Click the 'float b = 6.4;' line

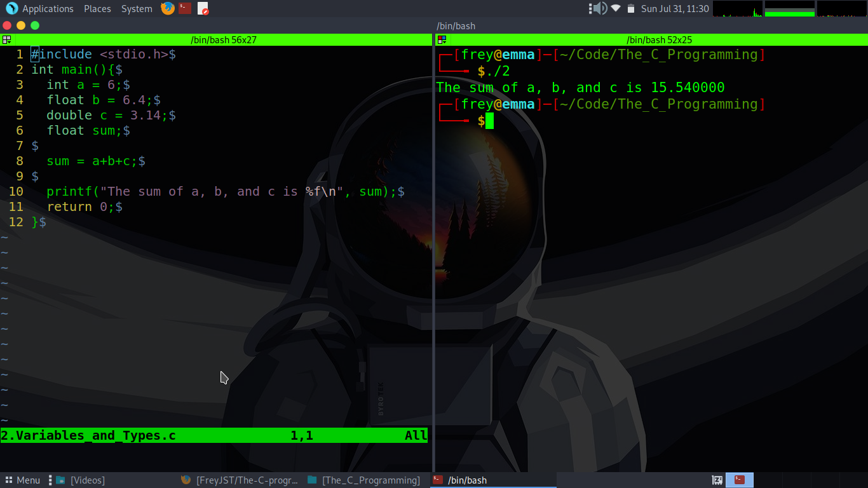point(104,100)
